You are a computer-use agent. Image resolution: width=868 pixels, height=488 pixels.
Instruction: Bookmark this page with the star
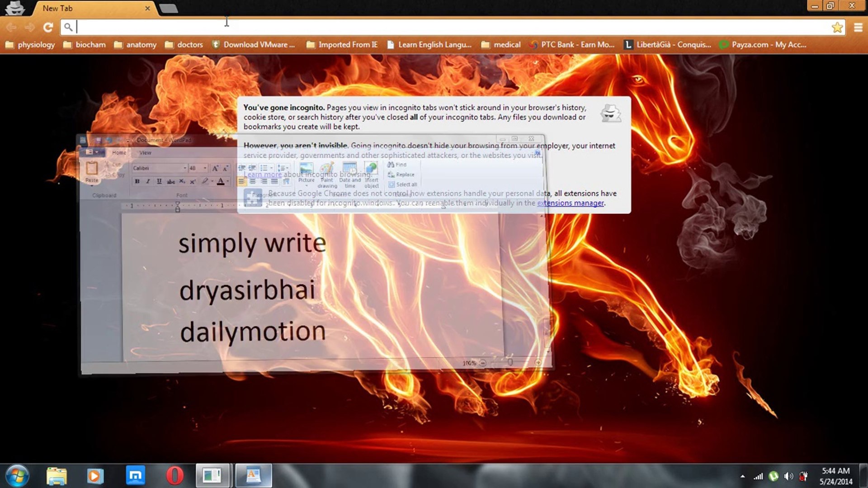point(837,28)
